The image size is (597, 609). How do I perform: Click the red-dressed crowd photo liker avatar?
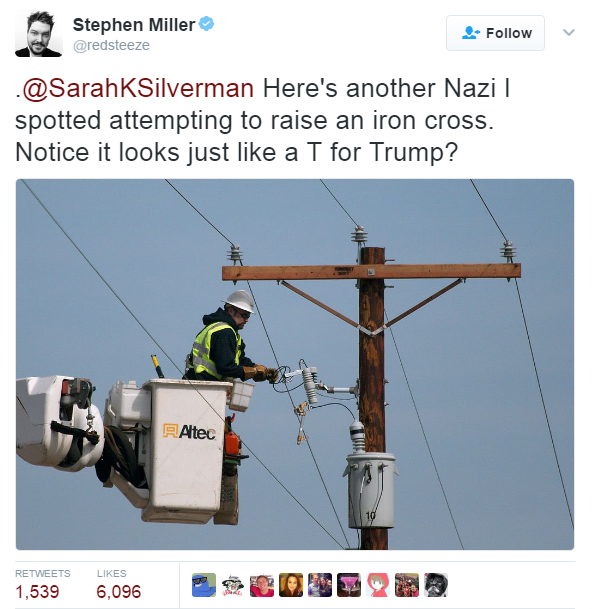click(407, 585)
